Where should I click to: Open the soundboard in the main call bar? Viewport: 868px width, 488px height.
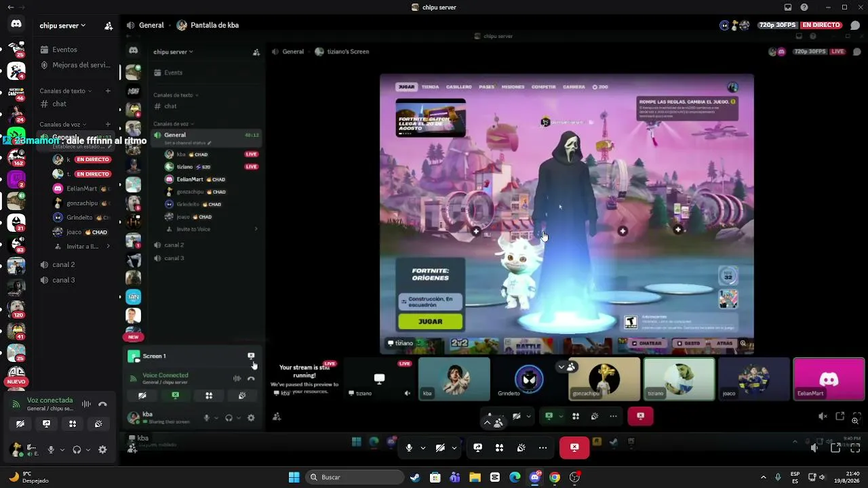[521, 447]
